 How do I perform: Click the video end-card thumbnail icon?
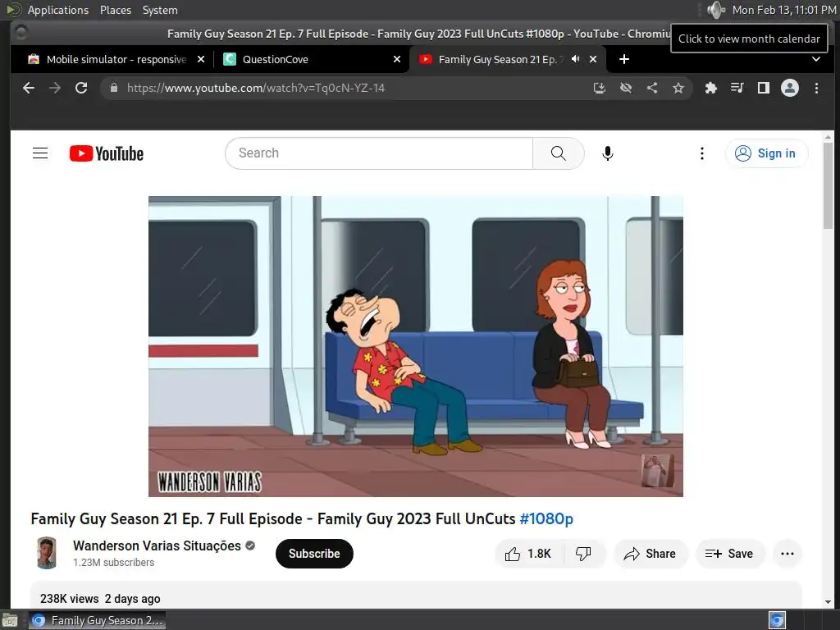tap(657, 470)
